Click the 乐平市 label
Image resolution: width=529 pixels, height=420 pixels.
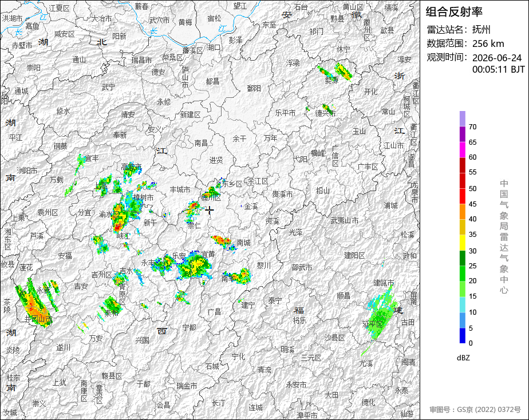tap(286, 113)
